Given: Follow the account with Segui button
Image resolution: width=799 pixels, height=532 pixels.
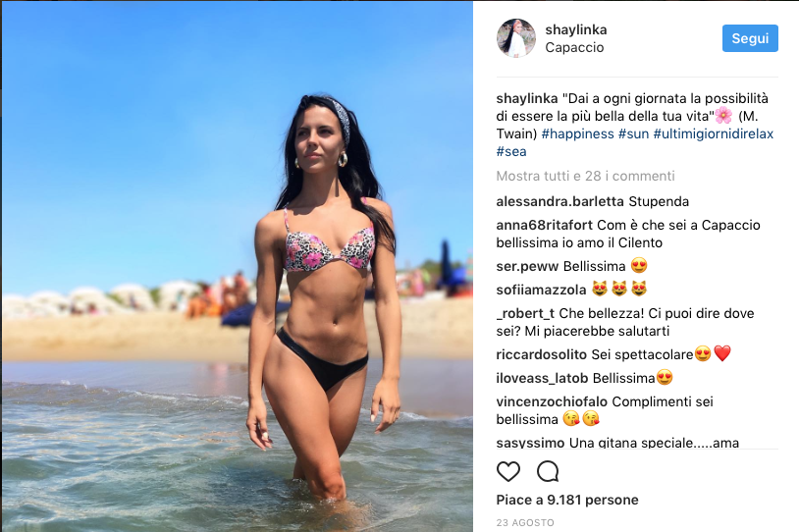Looking at the screenshot, I should [750, 38].
